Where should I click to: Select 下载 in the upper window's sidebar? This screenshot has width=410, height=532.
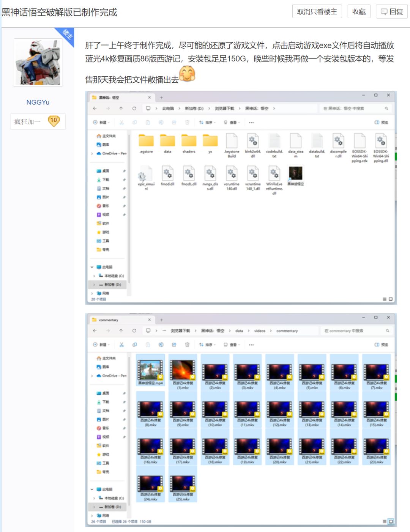pyautogui.click(x=103, y=180)
